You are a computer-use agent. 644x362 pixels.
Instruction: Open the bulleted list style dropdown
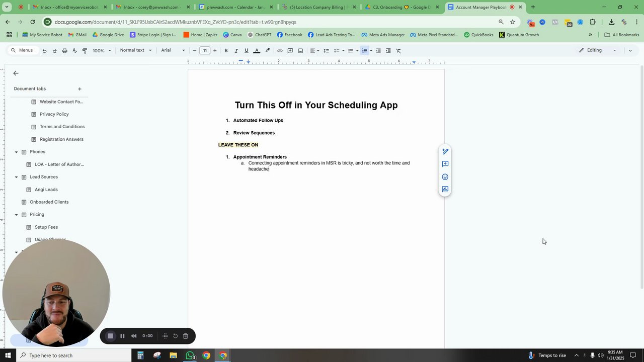pyautogui.click(x=357, y=51)
